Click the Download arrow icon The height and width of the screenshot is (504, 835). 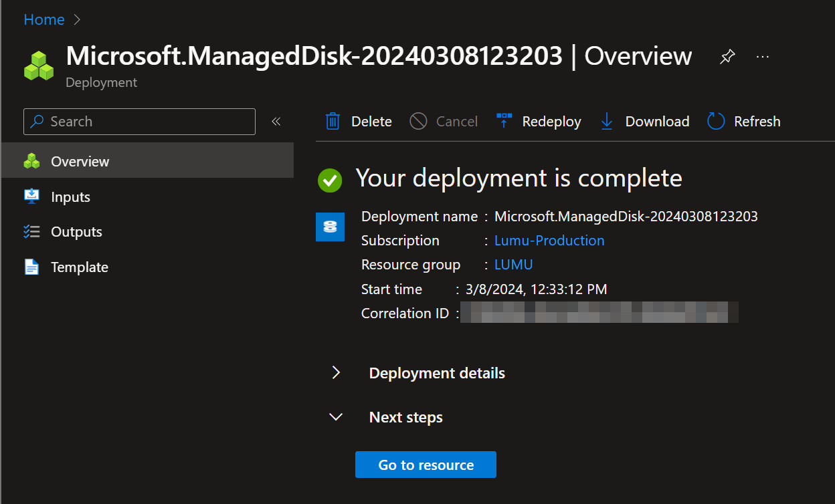point(607,122)
